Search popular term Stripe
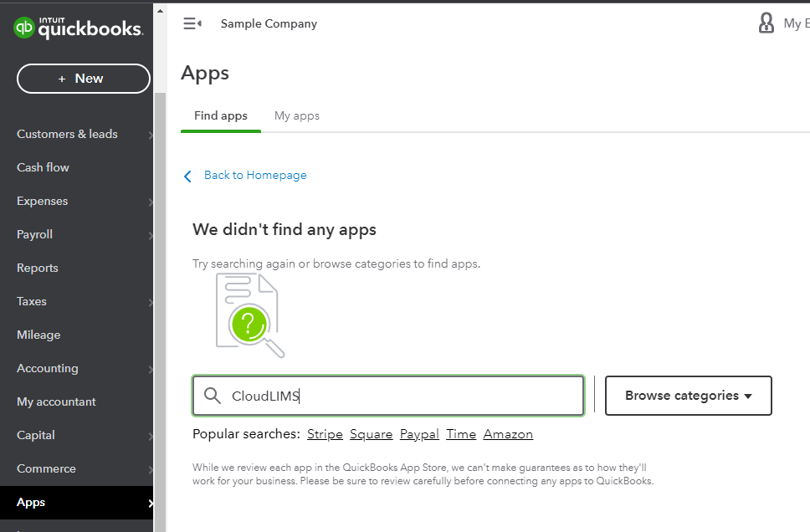The image size is (810, 532). pos(325,434)
